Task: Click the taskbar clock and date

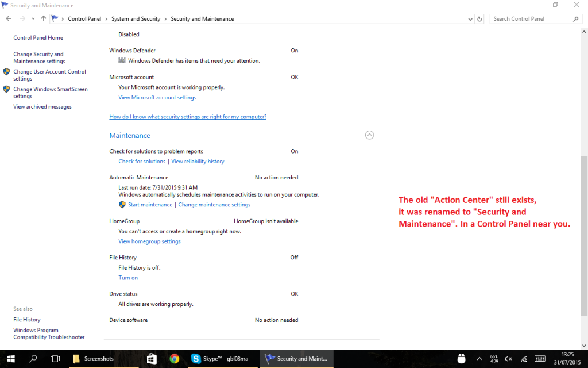Action: point(567,359)
